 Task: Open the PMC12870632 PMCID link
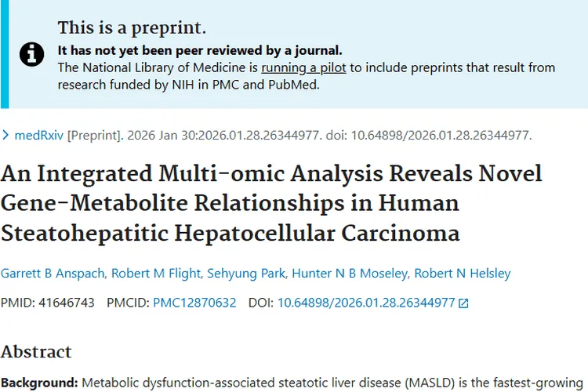[194, 303]
